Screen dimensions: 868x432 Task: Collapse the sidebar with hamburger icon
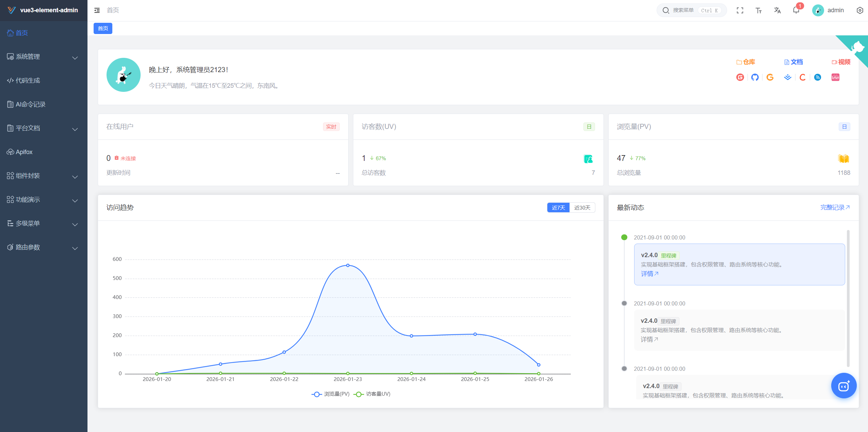pyautogui.click(x=97, y=10)
